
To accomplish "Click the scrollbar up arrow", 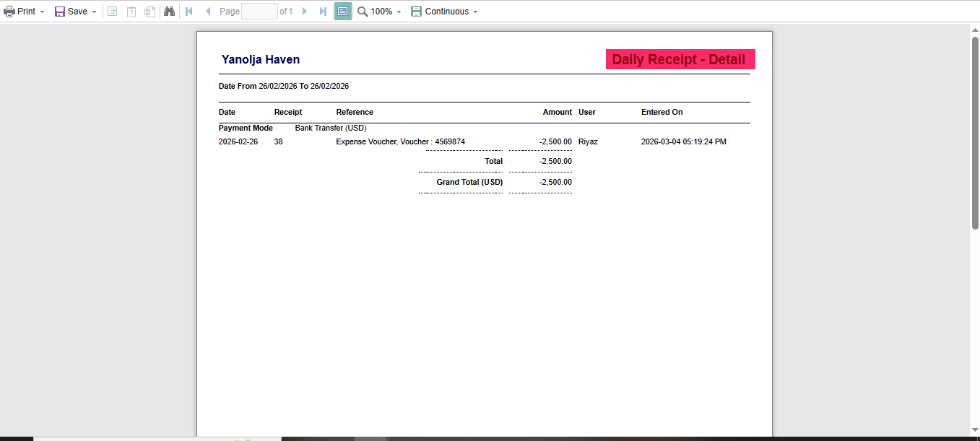I will (x=975, y=30).
